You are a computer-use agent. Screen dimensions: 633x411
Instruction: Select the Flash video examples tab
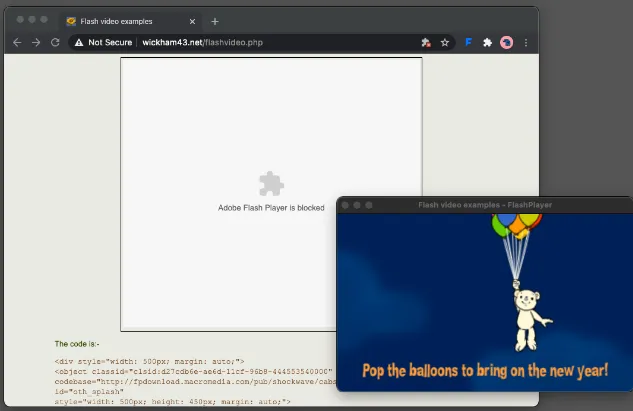point(131,21)
